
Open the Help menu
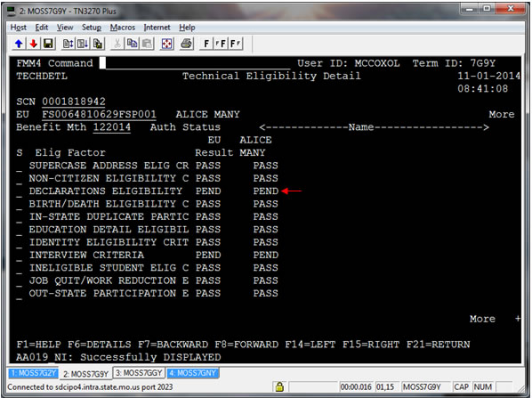point(187,28)
